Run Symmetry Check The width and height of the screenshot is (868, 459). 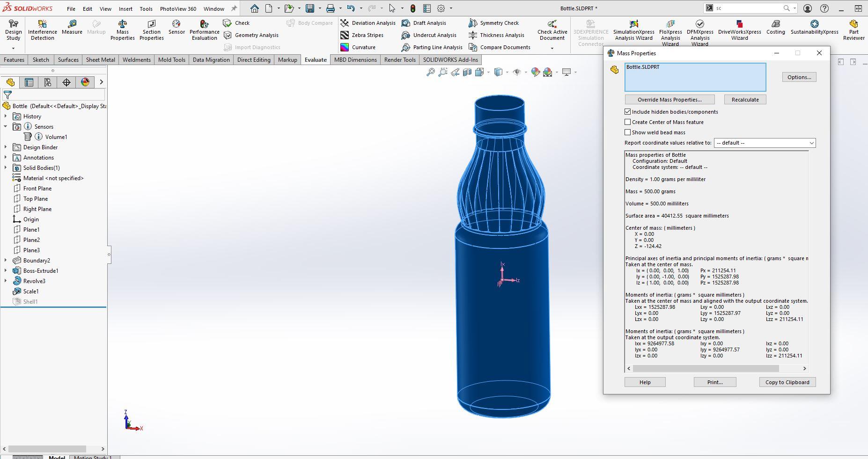click(494, 23)
